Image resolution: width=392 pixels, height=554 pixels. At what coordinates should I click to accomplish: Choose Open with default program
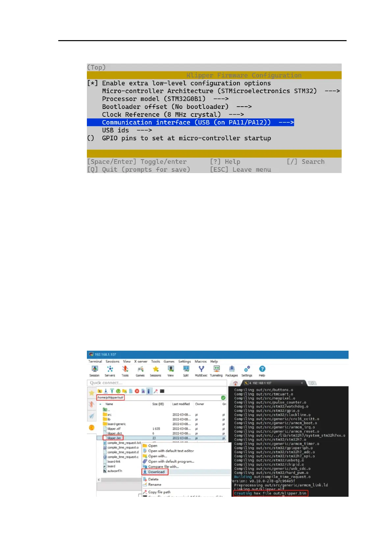tap(186, 462)
